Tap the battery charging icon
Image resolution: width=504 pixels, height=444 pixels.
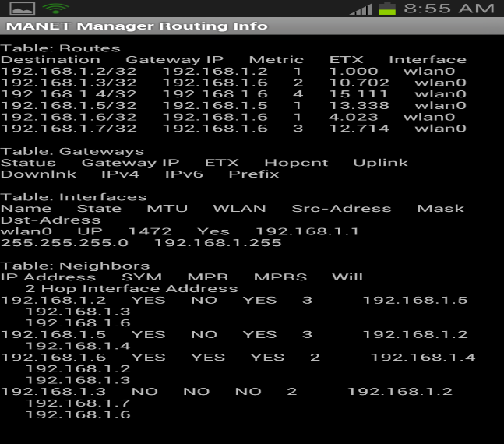[x=386, y=9]
